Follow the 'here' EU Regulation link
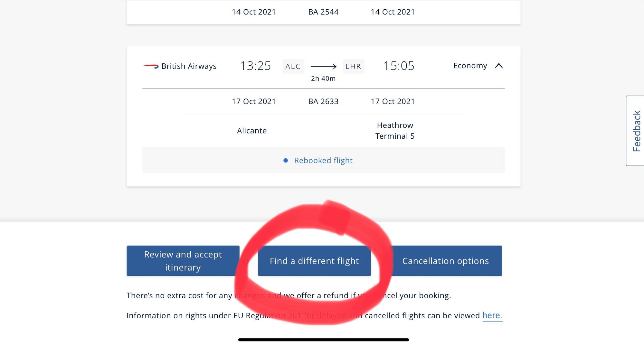The image size is (644, 345). point(492,315)
